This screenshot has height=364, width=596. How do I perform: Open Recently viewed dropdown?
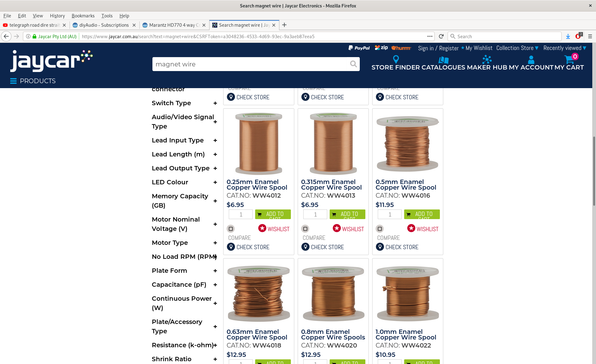[565, 48]
